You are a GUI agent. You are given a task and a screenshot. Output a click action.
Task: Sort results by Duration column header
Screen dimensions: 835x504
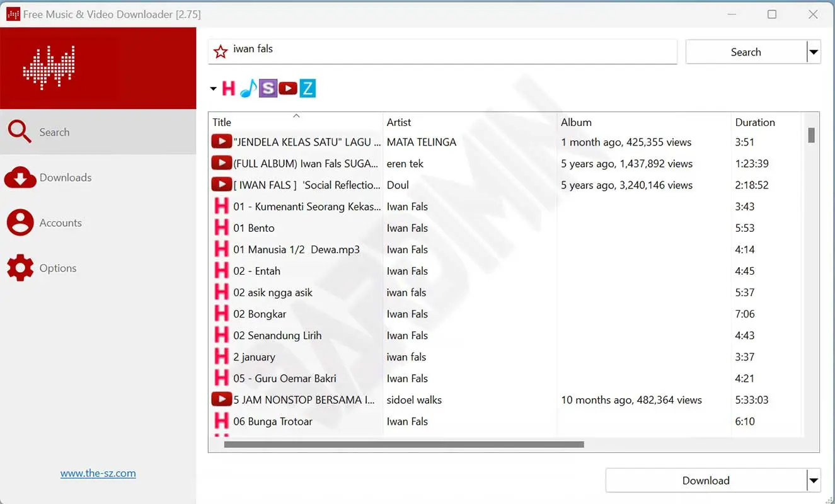click(x=754, y=122)
